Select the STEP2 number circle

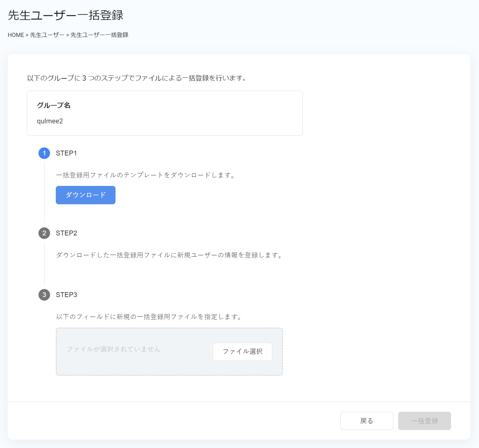tap(44, 233)
